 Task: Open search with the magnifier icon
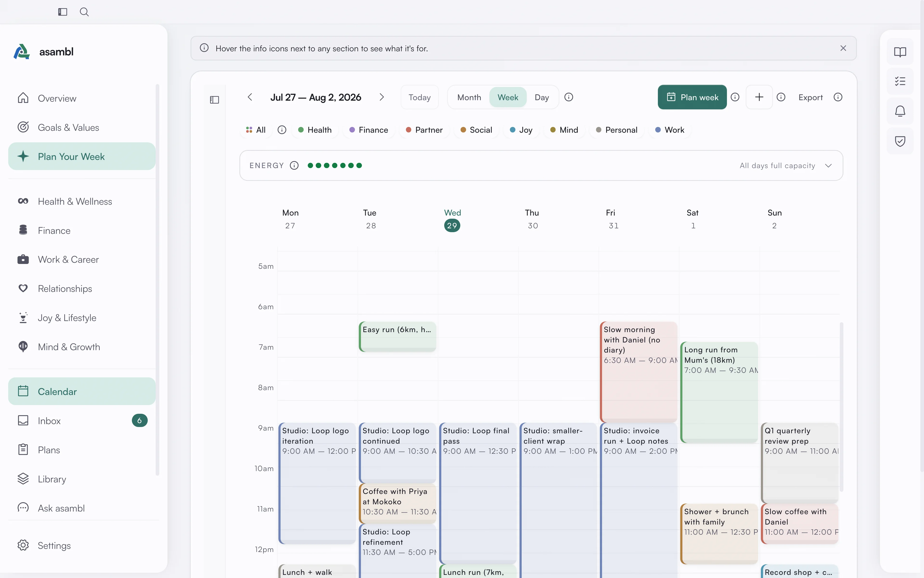(x=84, y=12)
